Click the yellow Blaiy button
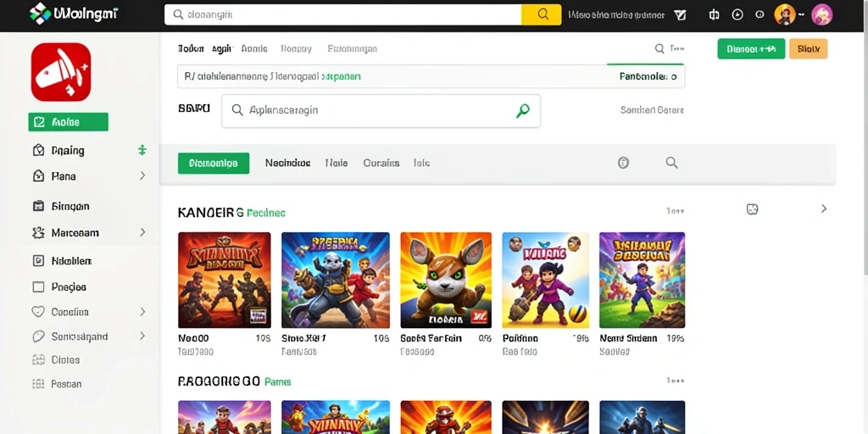 808,48
